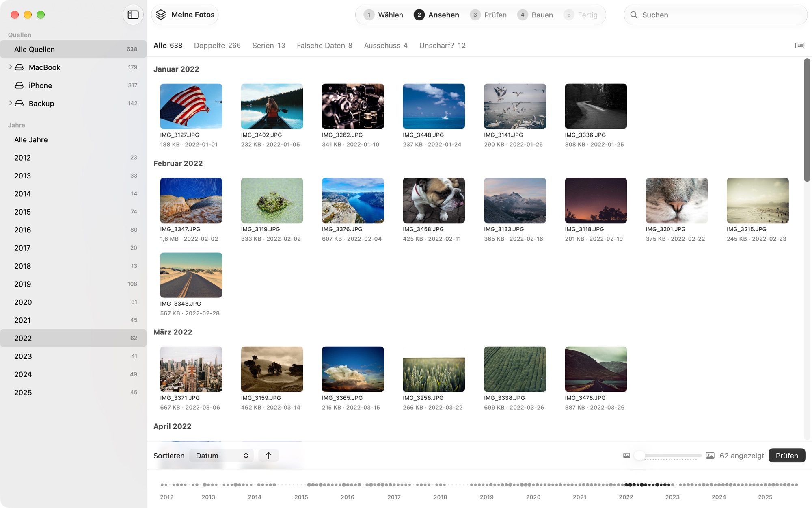Open the Unscharf? 12 tab
812x508 pixels.
[442, 46]
